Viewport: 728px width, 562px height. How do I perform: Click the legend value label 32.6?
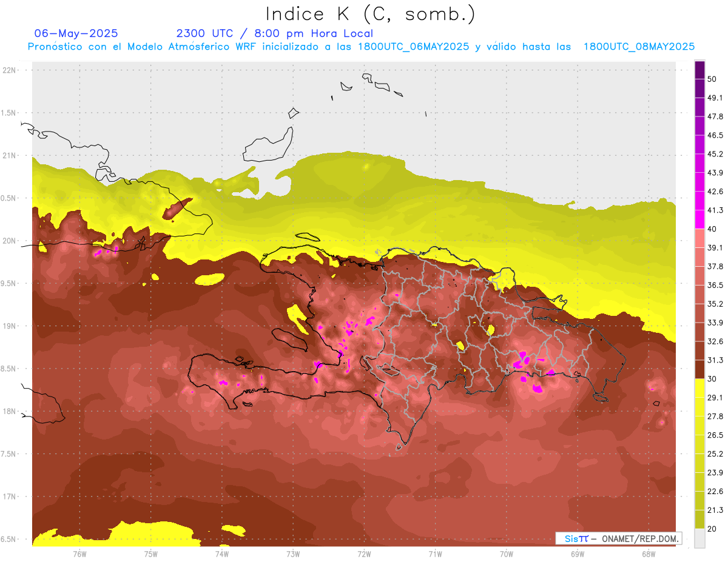715,341
